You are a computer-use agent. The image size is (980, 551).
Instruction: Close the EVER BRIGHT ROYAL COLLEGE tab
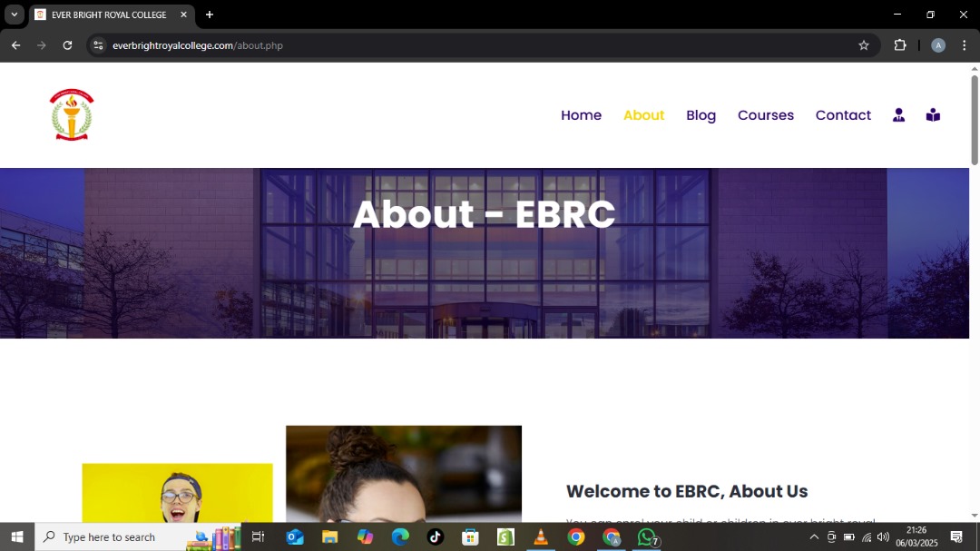(183, 15)
